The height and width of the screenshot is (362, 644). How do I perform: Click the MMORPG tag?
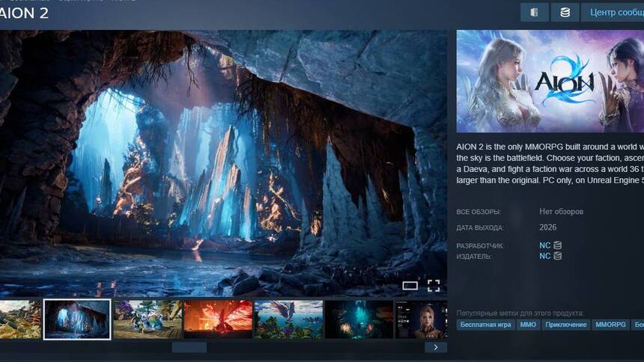pyautogui.click(x=610, y=325)
